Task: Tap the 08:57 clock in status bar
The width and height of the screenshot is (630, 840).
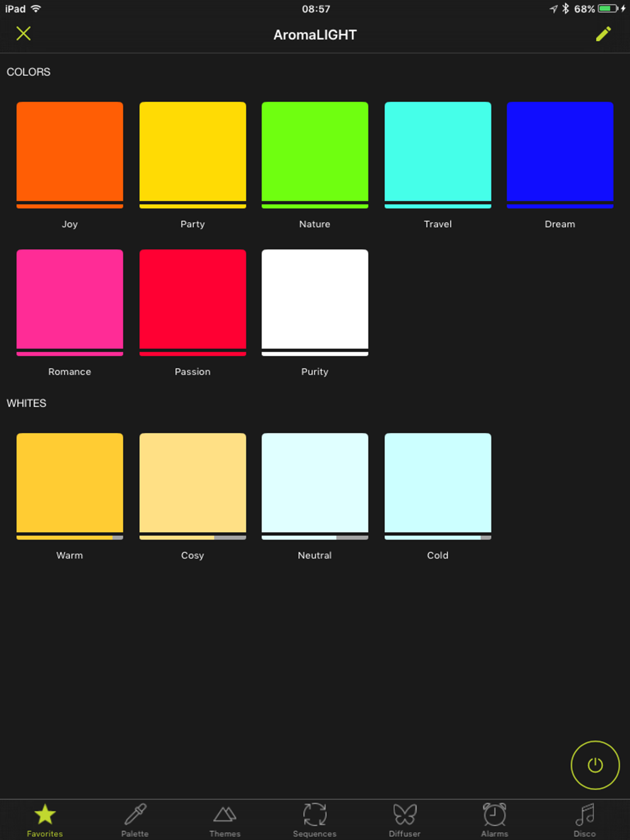Action: pyautogui.click(x=316, y=9)
